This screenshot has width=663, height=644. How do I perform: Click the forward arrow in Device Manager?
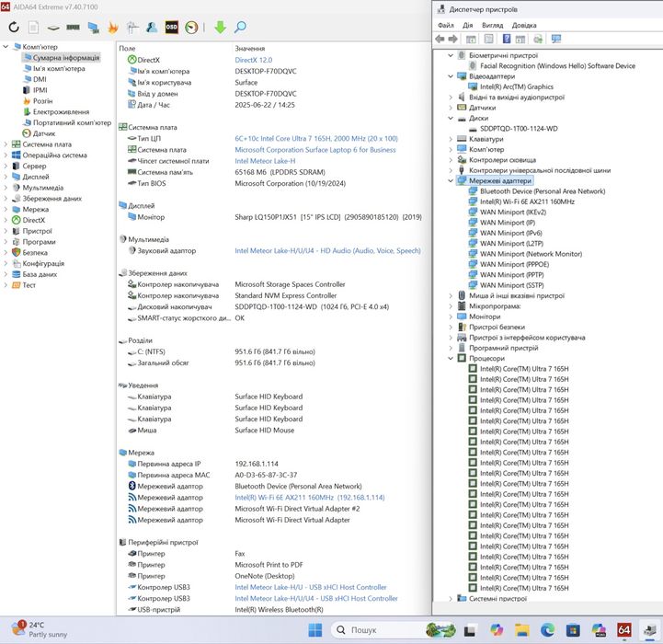tap(452, 40)
